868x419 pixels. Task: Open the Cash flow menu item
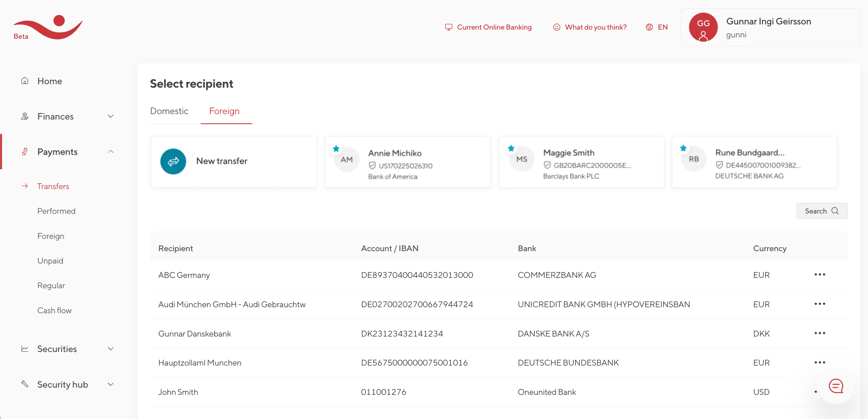click(54, 310)
